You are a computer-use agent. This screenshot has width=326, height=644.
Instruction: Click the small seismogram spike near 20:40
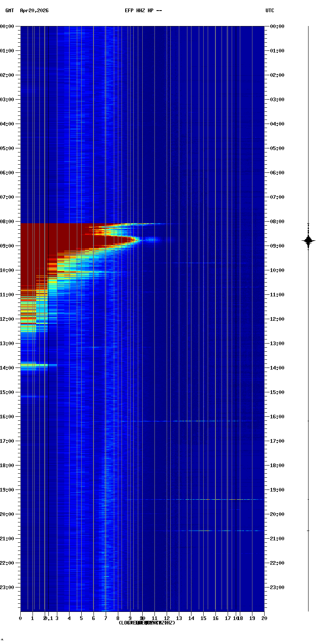(x=308, y=531)
